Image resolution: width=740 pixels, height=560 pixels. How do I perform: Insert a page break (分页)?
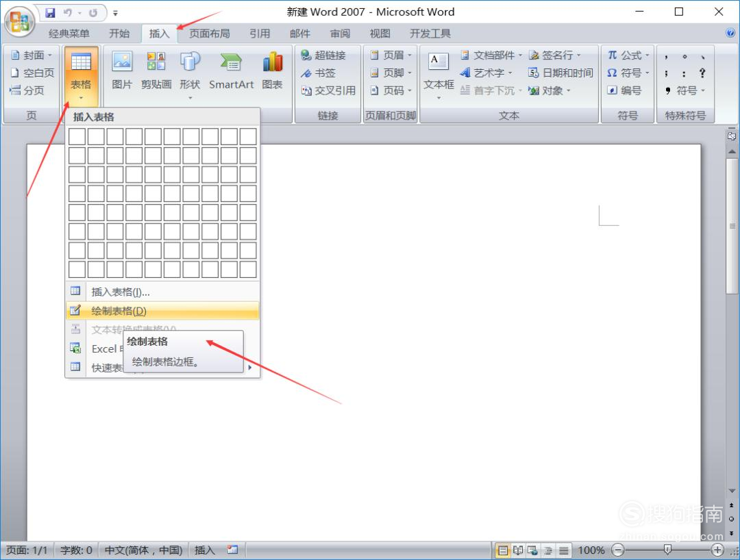[x=27, y=90]
